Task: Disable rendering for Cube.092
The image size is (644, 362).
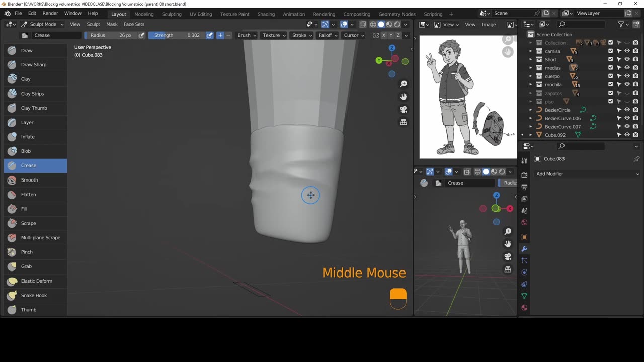Action: tap(635, 135)
